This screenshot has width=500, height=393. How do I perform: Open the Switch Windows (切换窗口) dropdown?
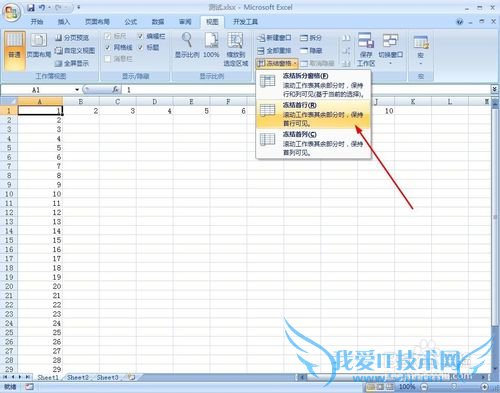(x=390, y=49)
